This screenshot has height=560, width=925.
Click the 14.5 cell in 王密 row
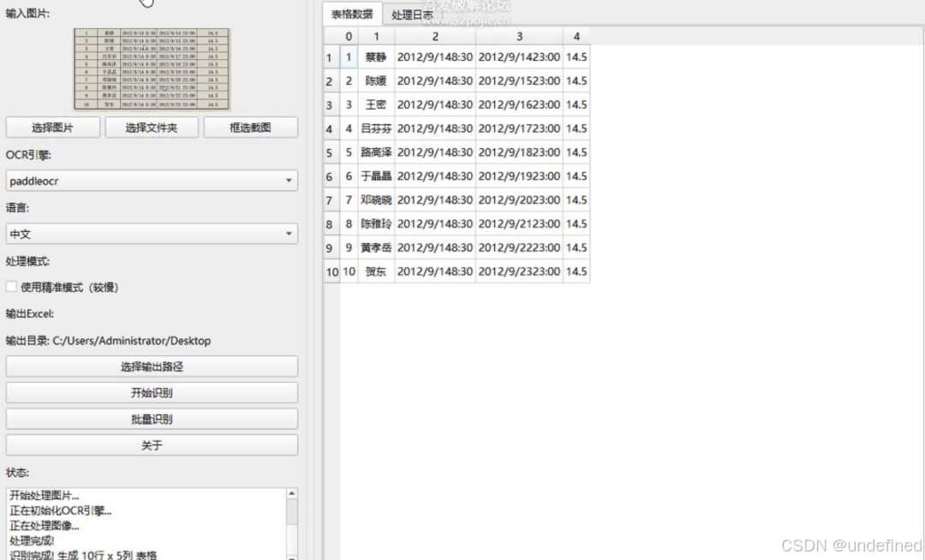(x=576, y=105)
